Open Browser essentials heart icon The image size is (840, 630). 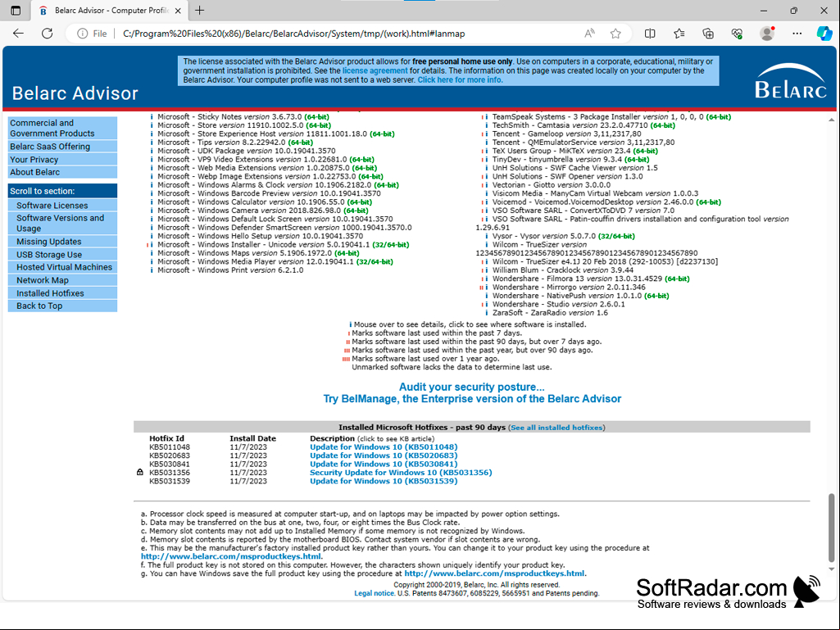click(737, 34)
